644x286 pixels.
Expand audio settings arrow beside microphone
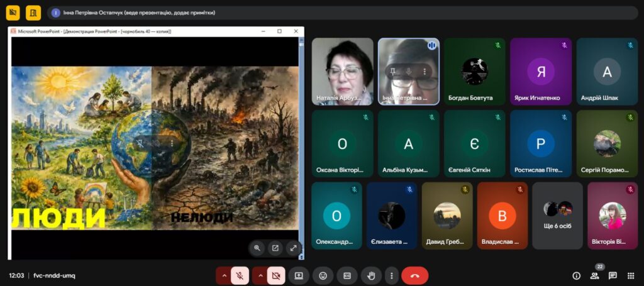(223, 275)
